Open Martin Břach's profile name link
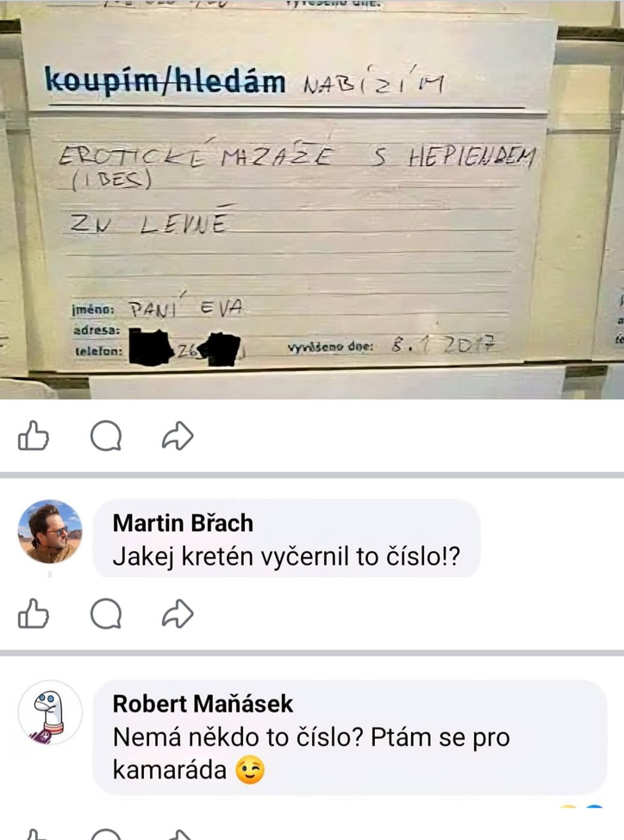Screen dimensions: 624x840 [x=183, y=523]
